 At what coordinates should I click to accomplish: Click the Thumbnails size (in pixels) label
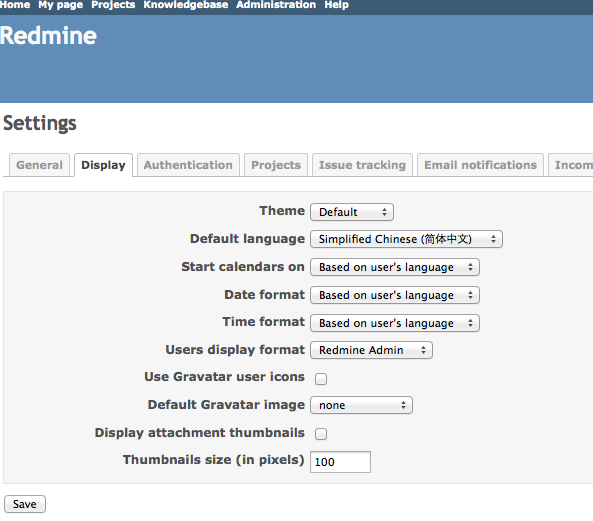point(214,460)
